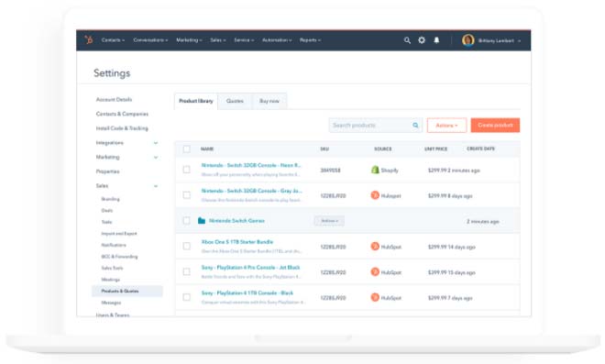Click the HubSpot sprocket logo
Screen dimensions: 605x364
click(89, 39)
